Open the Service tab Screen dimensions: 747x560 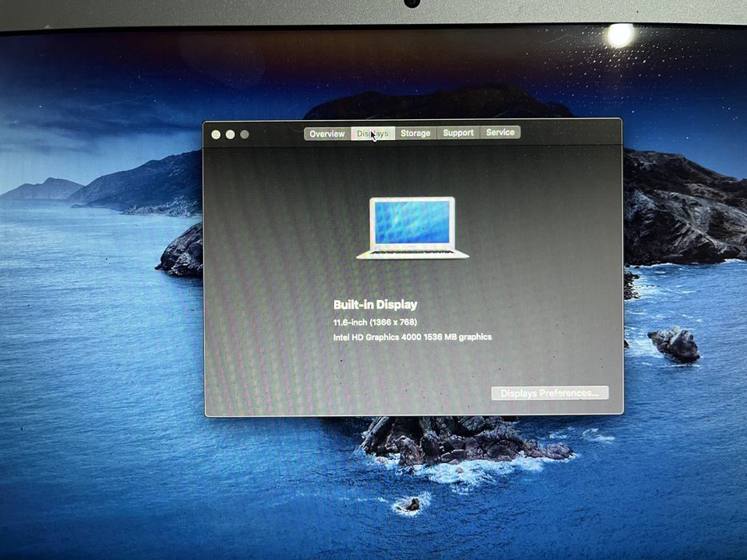[x=500, y=132]
